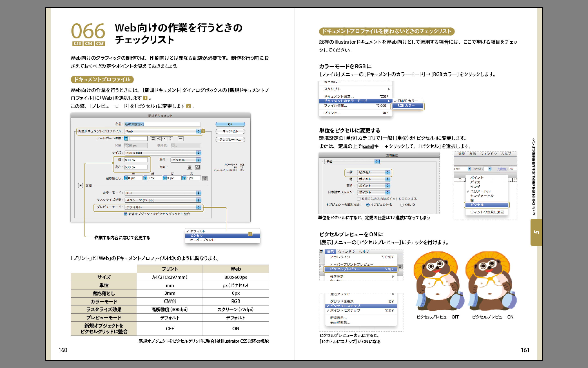Select the XML ID radio button
This screenshot has height=368, width=588.
tap(402, 205)
